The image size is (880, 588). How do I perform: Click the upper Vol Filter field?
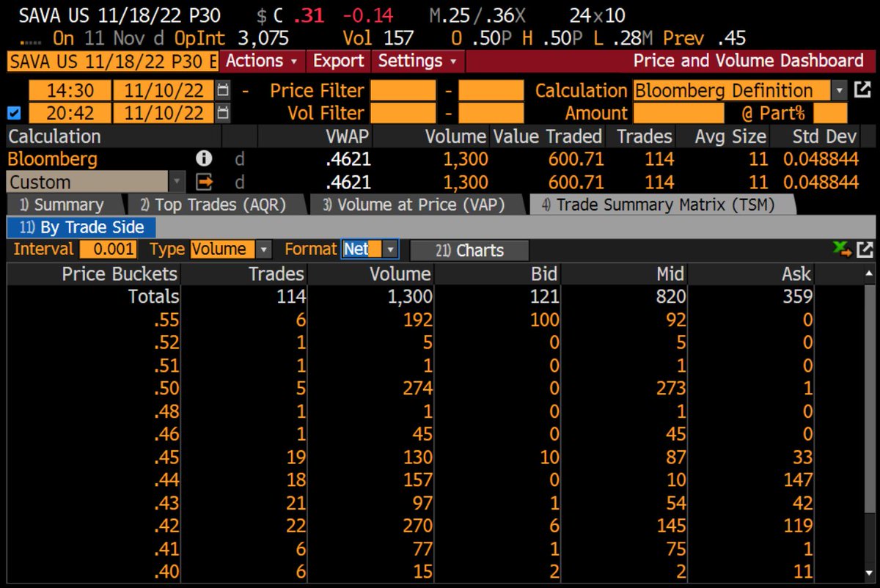click(x=491, y=113)
